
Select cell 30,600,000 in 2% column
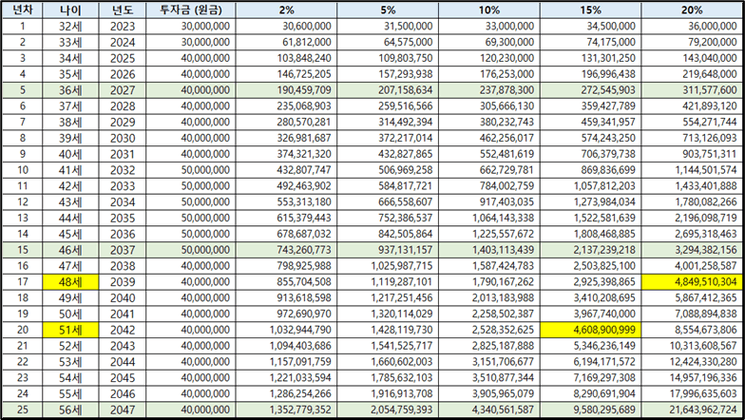[x=286, y=26]
